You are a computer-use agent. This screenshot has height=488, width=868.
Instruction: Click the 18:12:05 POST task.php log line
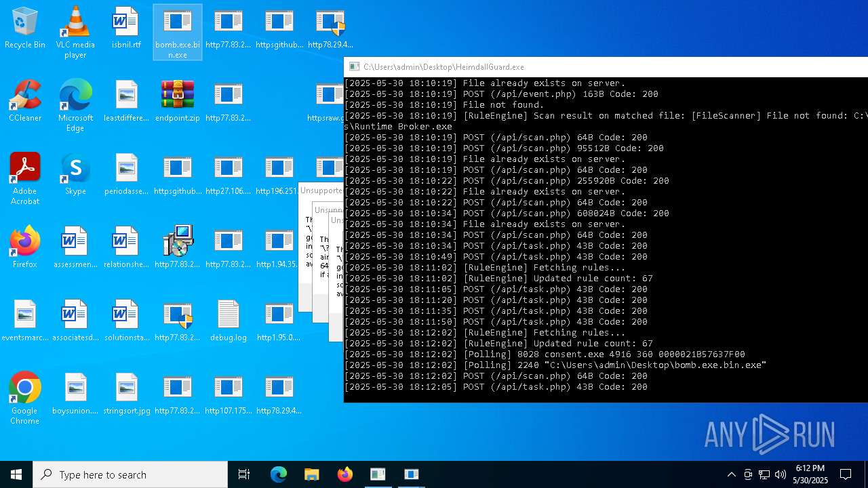(496, 387)
